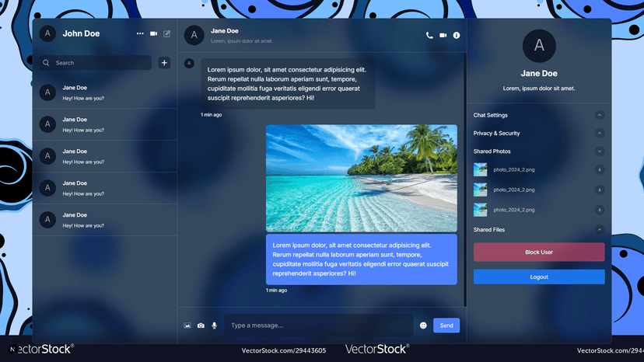Viewport: 644px width, 362px height.
Task: Click Jane Doe name in the right profile panel
Action: 539,74
